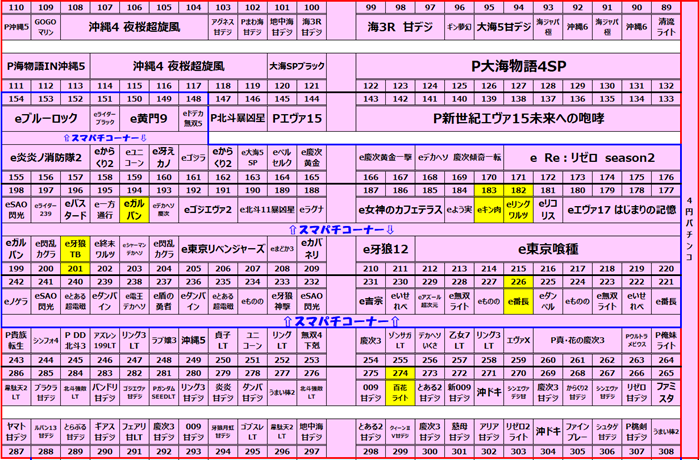The image size is (700, 460).
Task: Select the vertical 4円パチンコ label
Action: (x=689, y=229)
